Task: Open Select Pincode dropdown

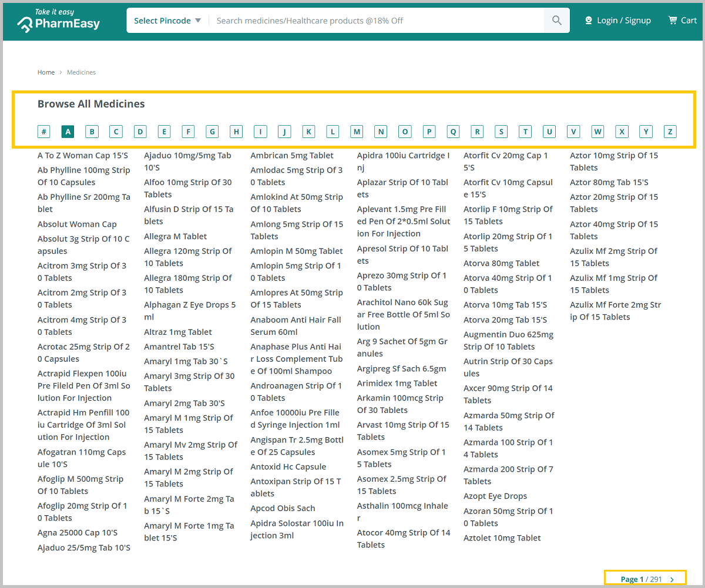Action: tap(167, 21)
